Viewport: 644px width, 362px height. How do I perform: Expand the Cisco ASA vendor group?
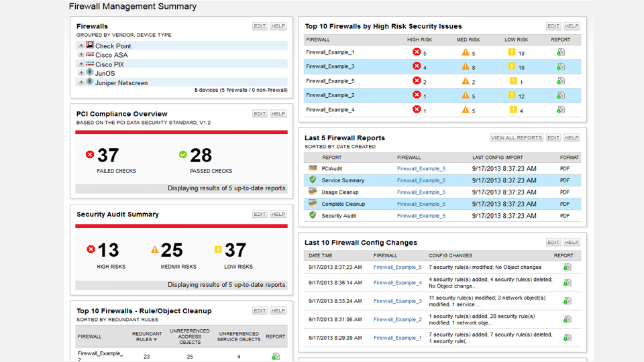click(x=81, y=55)
